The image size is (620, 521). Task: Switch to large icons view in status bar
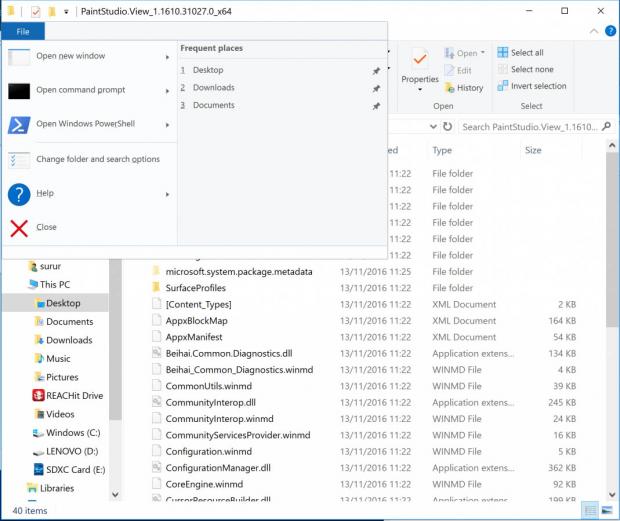click(606, 510)
